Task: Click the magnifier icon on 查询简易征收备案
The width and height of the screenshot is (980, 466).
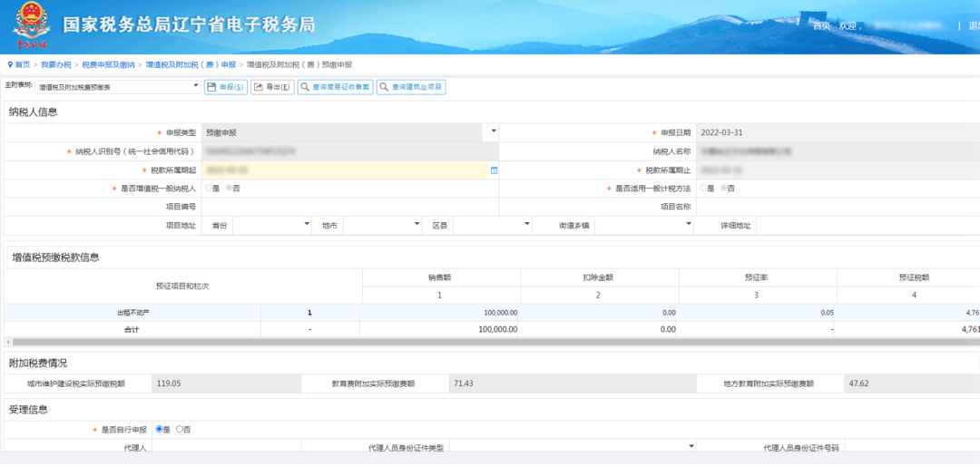Action: (304, 87)
